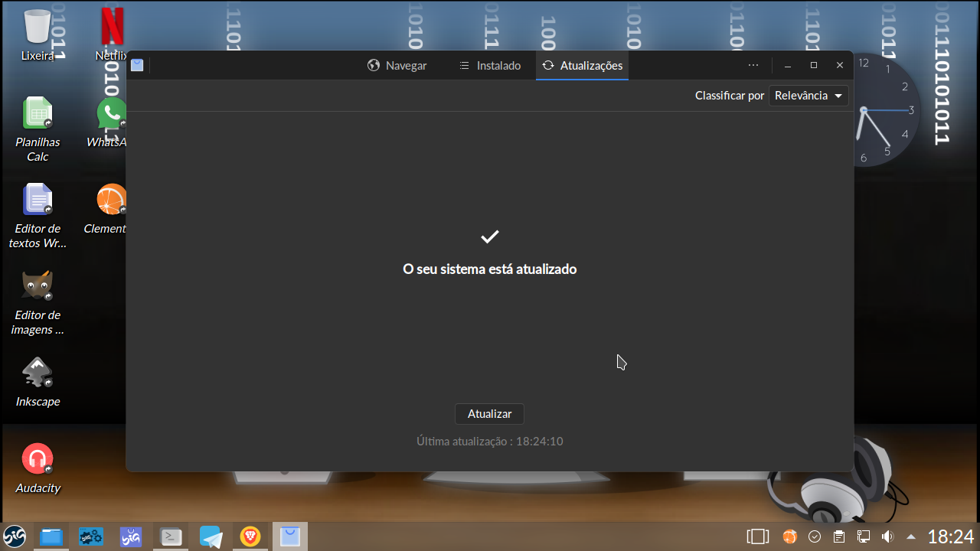The image size is (980, 551).
Task: Open Big store purple taskbar icon
Action: click(131, 536)
